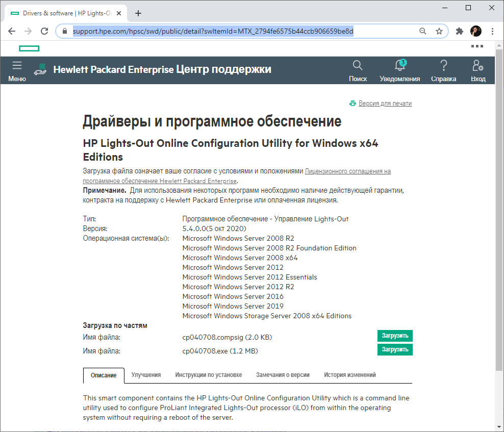Image resolution: width=504 pixels, height=432 pixels.
Task: Open the Инструкции по установке tab
Action: 208,375
